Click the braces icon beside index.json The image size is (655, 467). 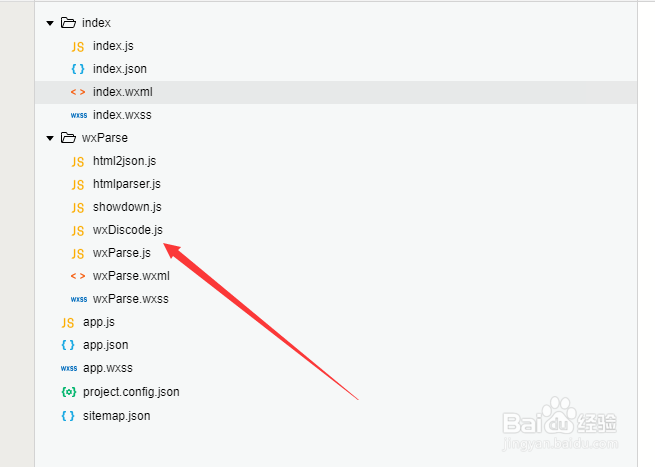(78, 69)
